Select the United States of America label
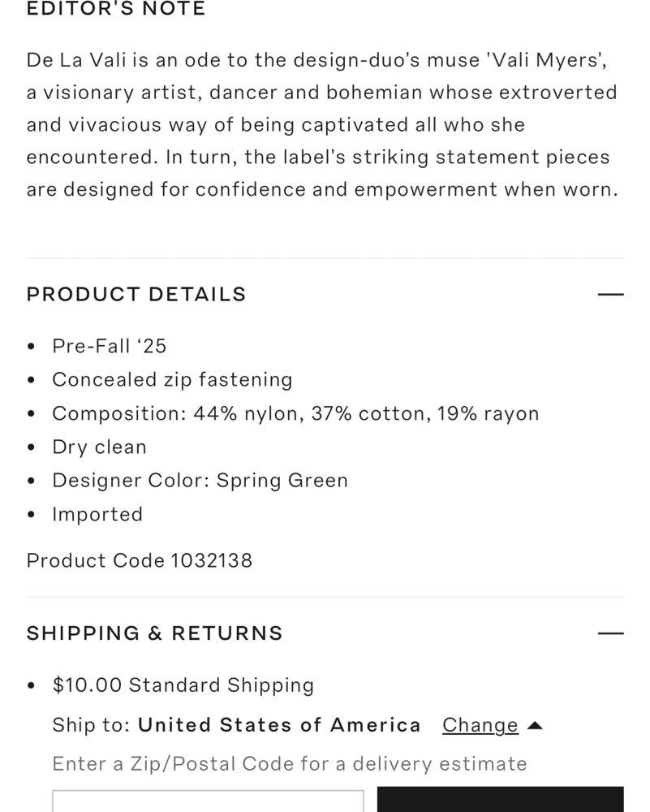650x812 pixels. (279, 725)
